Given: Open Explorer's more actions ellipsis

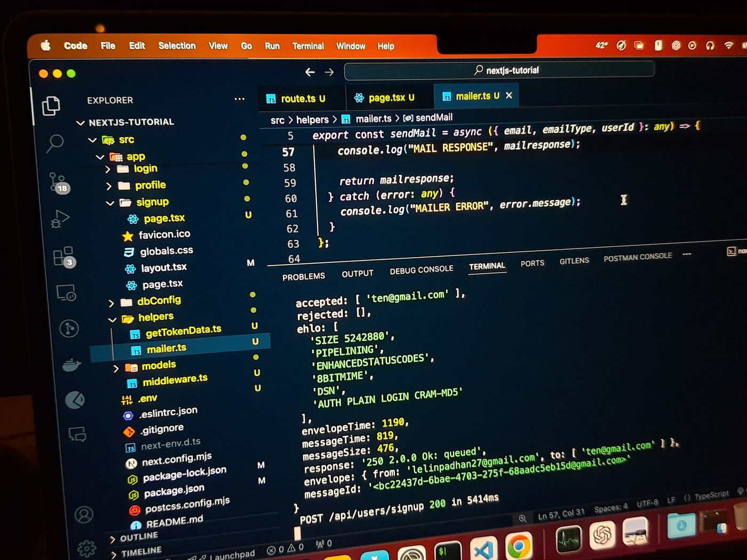Looking at the screenshot, I should coord(240,99).
